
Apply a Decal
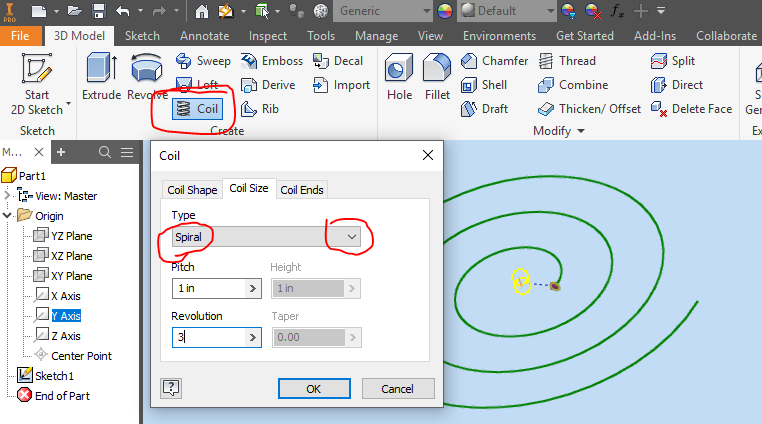[x=338, y=61]
